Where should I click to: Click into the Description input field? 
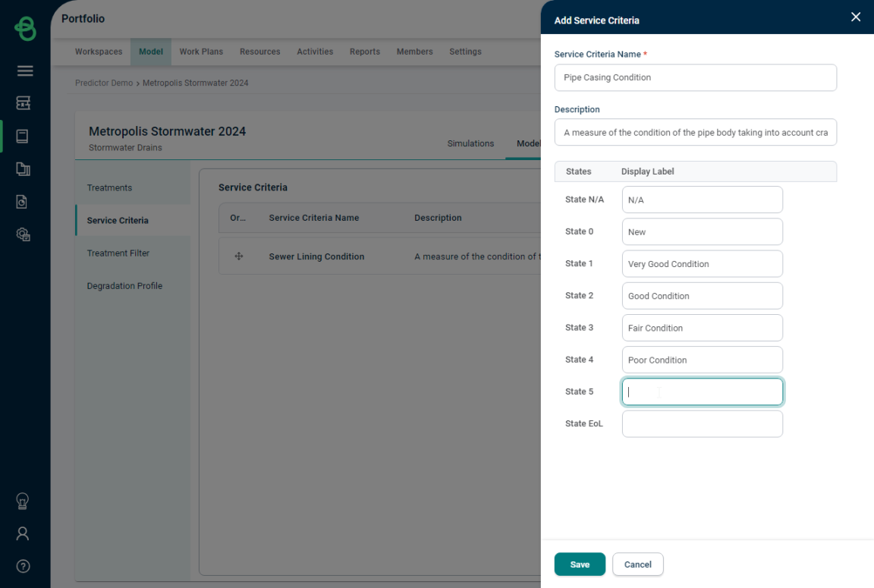(x=695, y=132)
